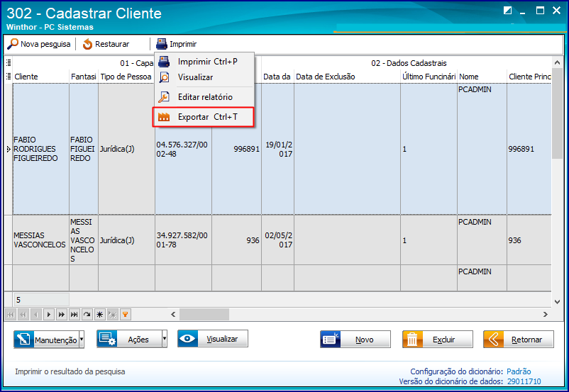
Task: Click the greyed asterisk goto-bookmark icon
Action: (113, 315)
